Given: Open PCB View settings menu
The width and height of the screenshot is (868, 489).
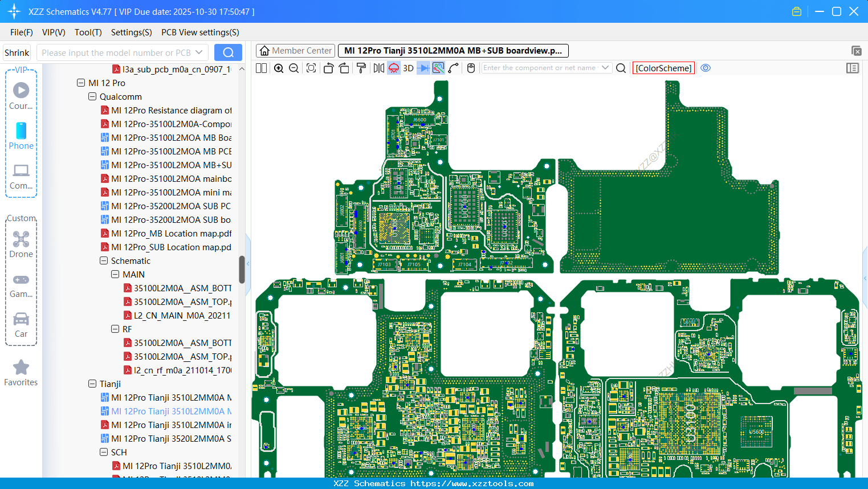Looking at the screenshot, I should [199, 32].
